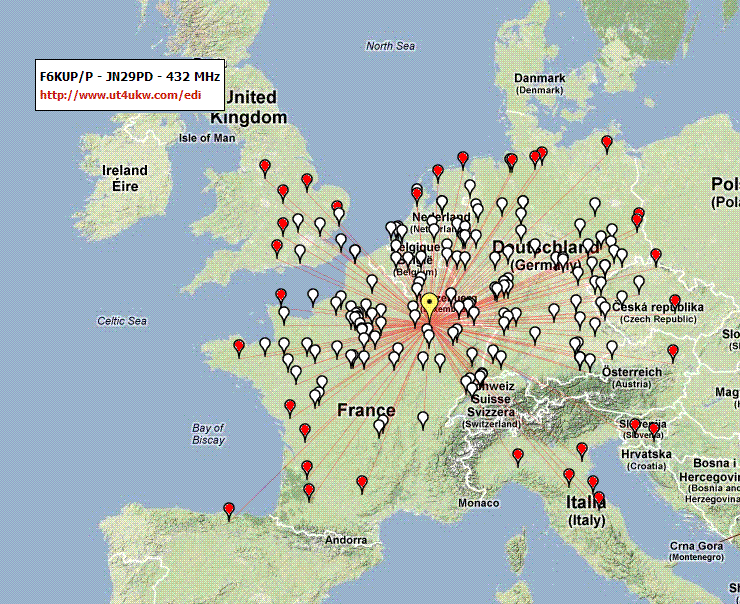The height and width of the screenshot is (604, 740).
Task: Select the red marker beside Česká republika label
Action: point(675,303)
